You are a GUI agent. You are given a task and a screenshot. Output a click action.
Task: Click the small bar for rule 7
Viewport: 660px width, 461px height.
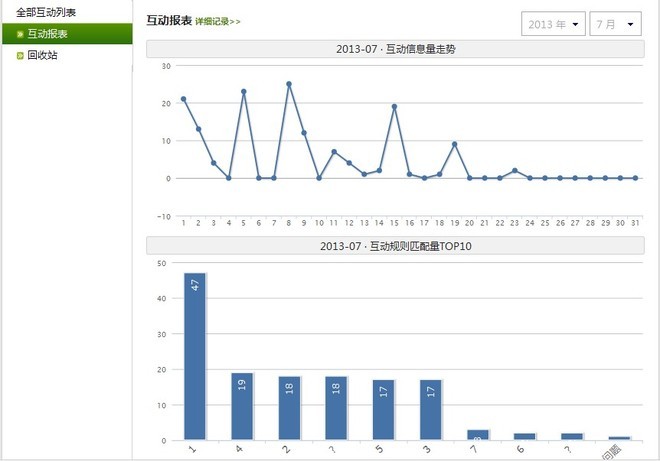478,435
